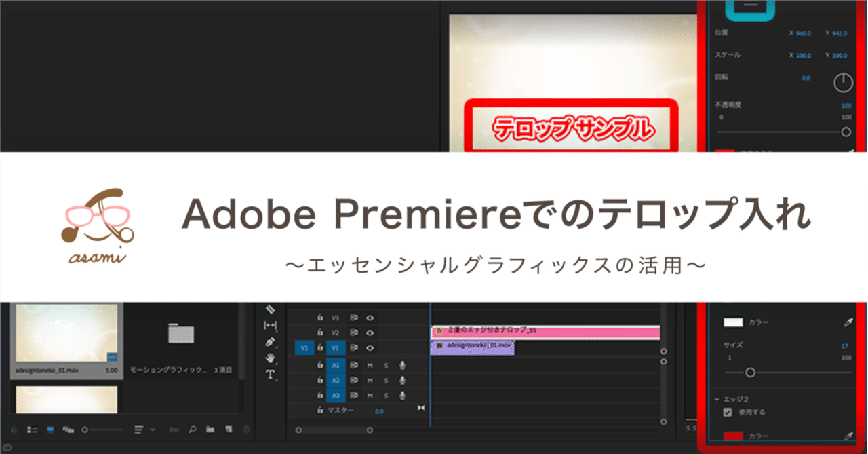The width and height of the screenshot is (868, 454).
Task: Click the find magnifier in project panel
Action: [193, 430]
